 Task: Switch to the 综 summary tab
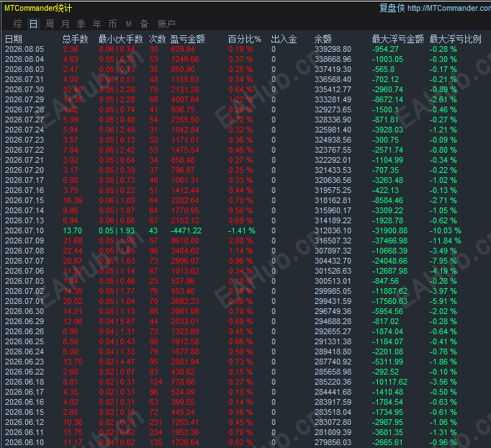17,24
